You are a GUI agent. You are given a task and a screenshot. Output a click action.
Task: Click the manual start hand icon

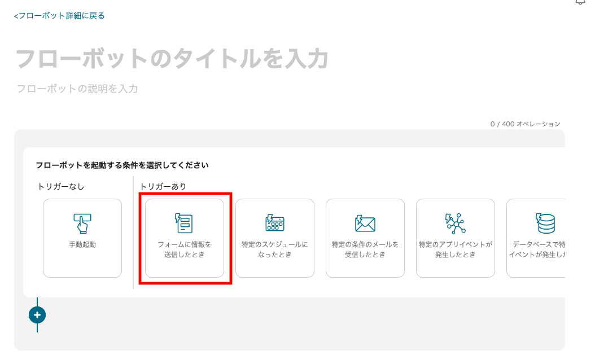coord(82,223)
